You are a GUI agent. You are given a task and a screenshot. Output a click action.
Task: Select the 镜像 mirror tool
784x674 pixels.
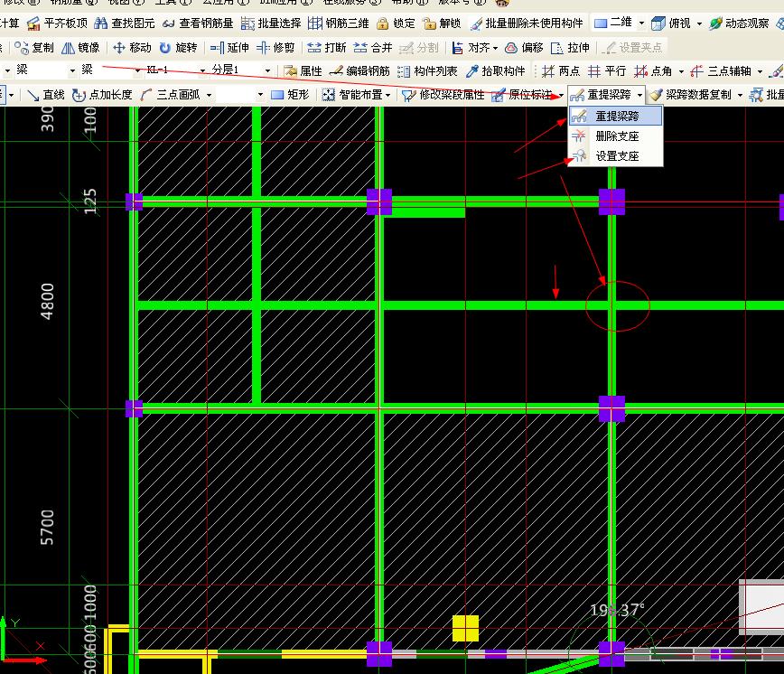point(80,48)
